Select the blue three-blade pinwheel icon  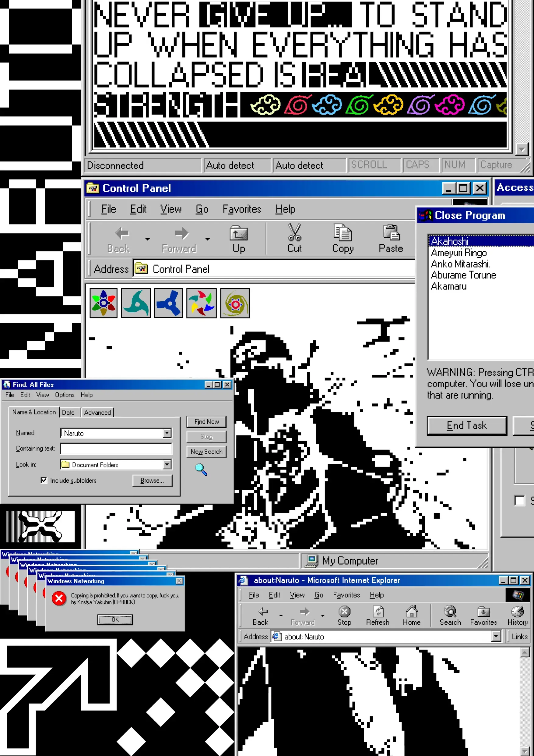168,303
